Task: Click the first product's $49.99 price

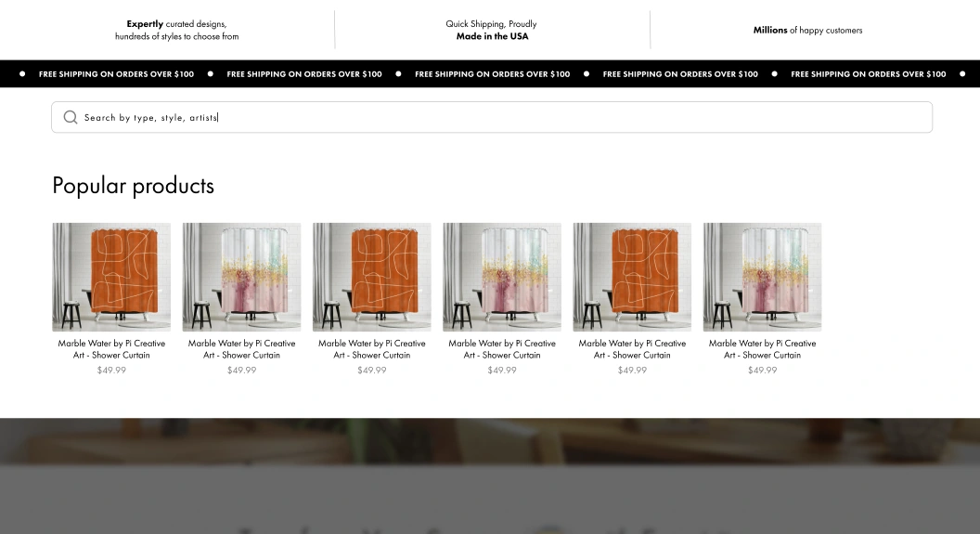Action: click(111, 371)
